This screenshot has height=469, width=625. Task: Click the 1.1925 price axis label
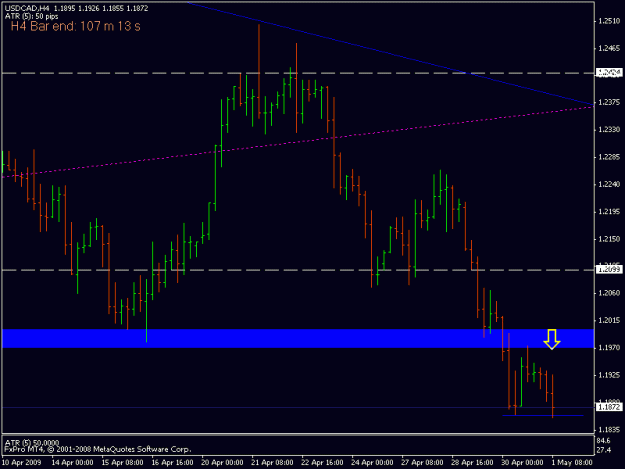tap(609, 375)
